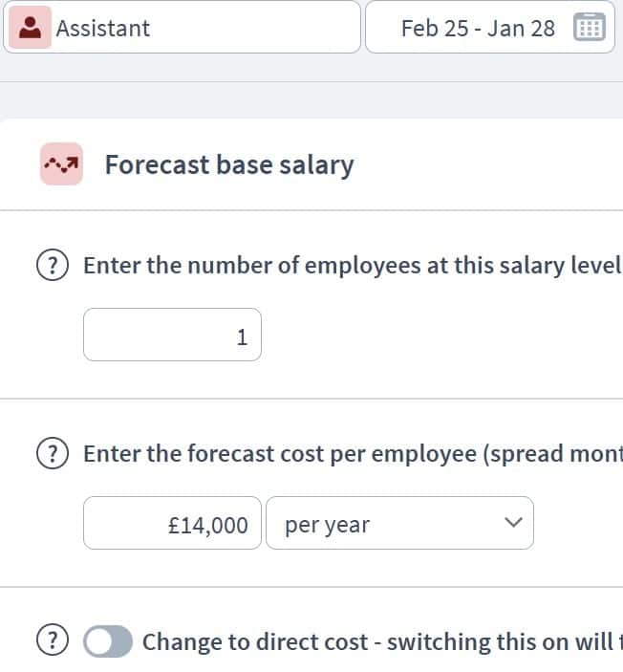Open help for Change to direct cost
Image resolution: width=623 pixels, height=672 pixels.
(x=53, y=641)
